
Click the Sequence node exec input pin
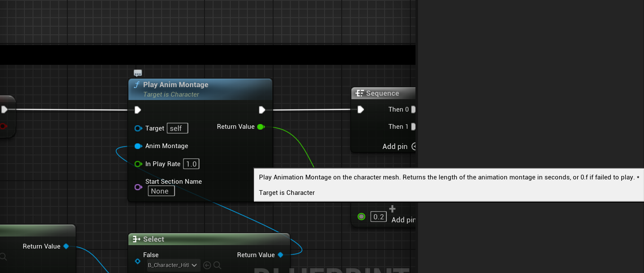coord(361,109)
